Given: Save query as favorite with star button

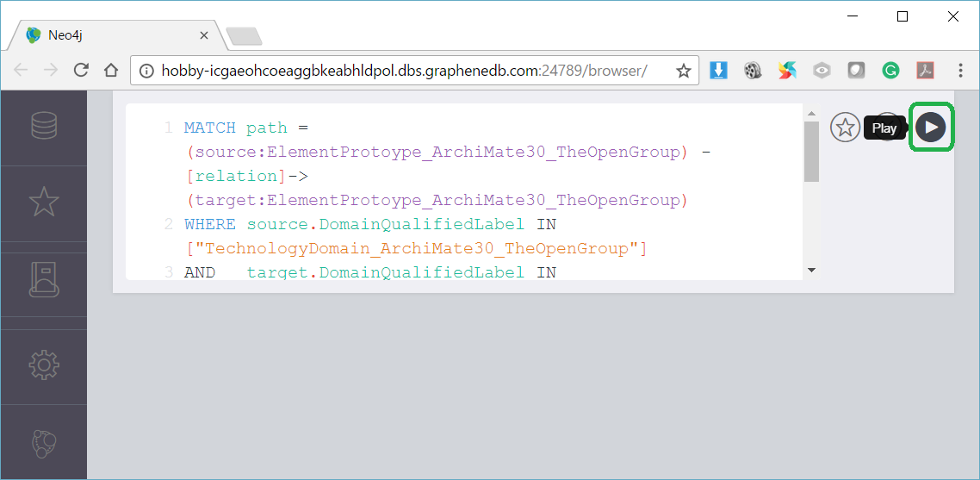Looking at the screenshot, I should point(845,128).
